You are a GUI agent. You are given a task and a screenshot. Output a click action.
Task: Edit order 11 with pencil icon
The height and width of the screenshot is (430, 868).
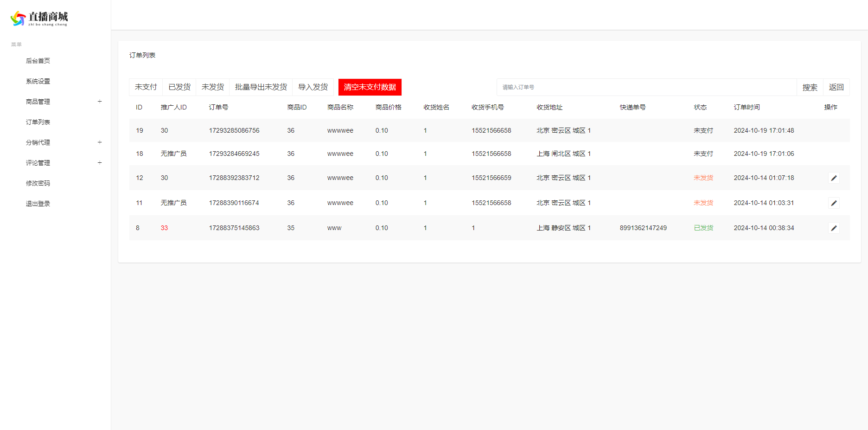coord(834,203)
